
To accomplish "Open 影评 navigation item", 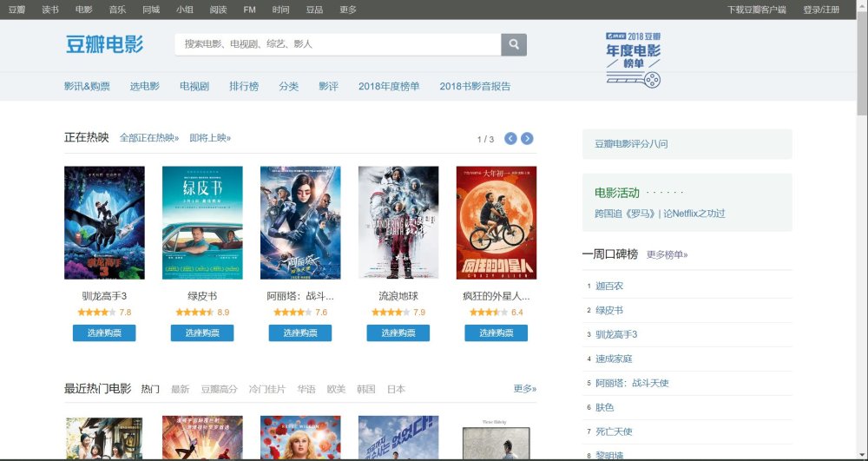I will (329, 86).
